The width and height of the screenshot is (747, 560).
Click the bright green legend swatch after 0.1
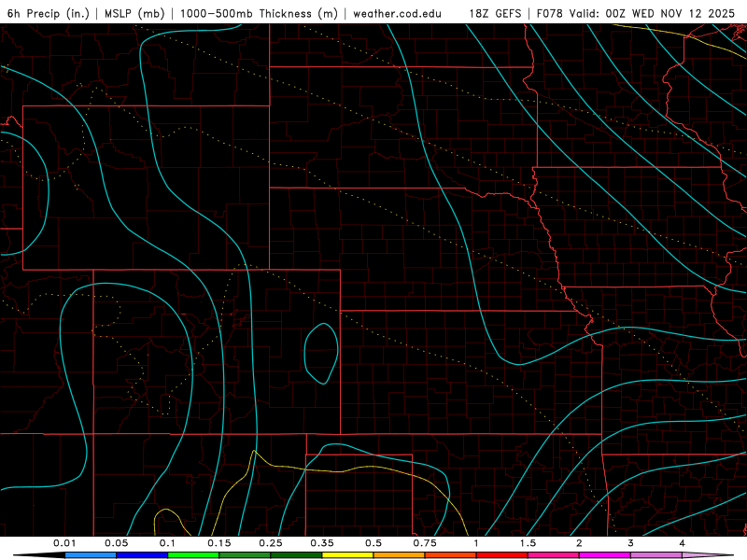[x=193, y=555]
